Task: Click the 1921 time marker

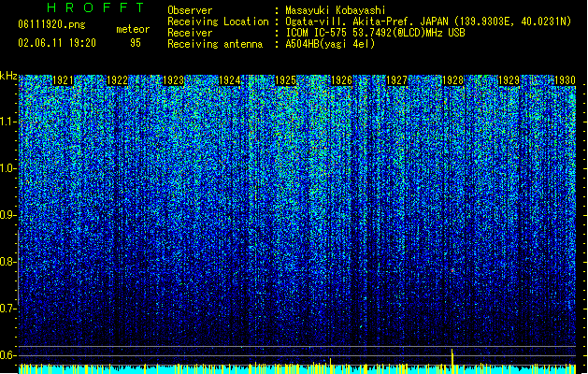Action: pos(63,80)
